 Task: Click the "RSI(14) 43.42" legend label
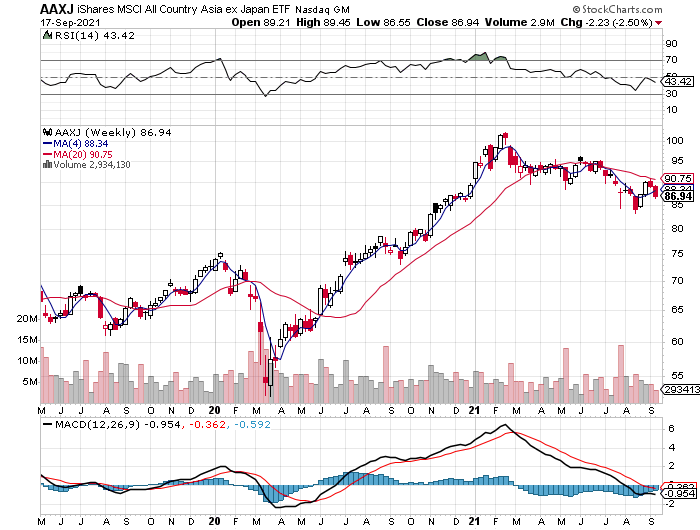[94, 35]
